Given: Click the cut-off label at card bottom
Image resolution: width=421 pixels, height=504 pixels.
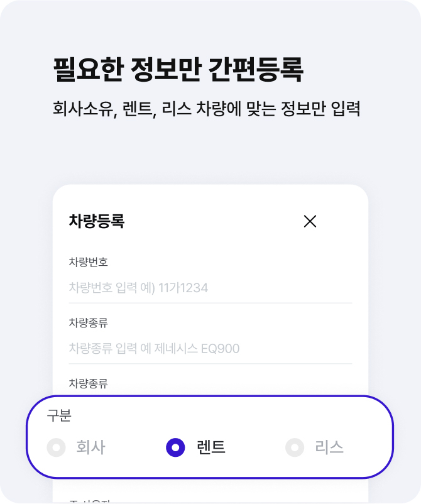Looking at the screenshot, I should 90,501.
